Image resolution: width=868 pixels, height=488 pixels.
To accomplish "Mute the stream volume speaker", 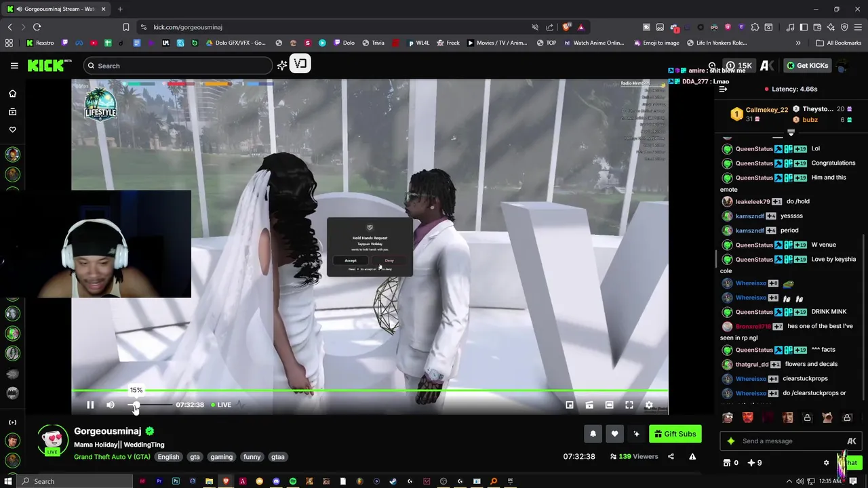I will click(x=111, y=405).
